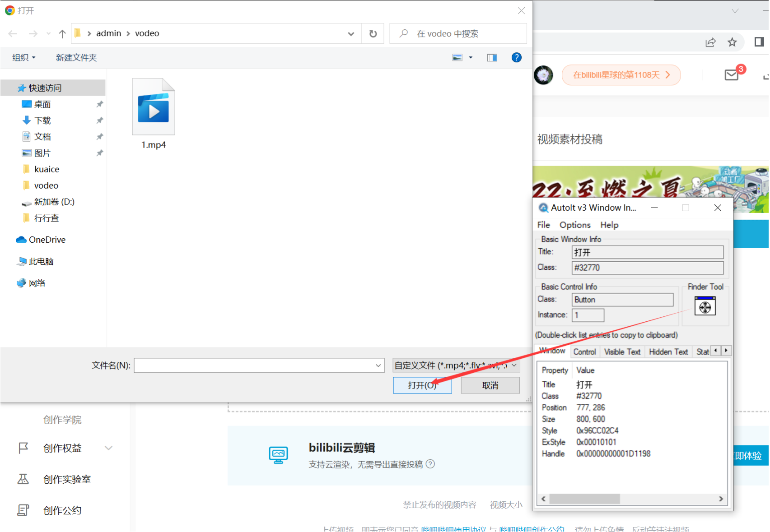The width and height of the screenshot is (770, 532).
Task: Refresh the vodeo folder listing
Action: click(x=373, y=33)
